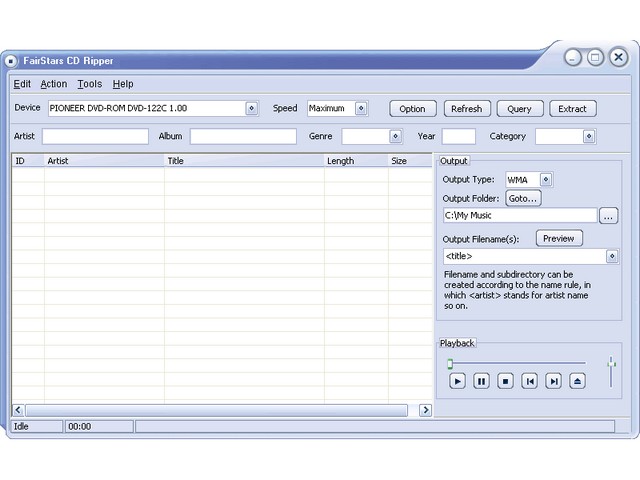Click the Artist input field

[95, 136]
